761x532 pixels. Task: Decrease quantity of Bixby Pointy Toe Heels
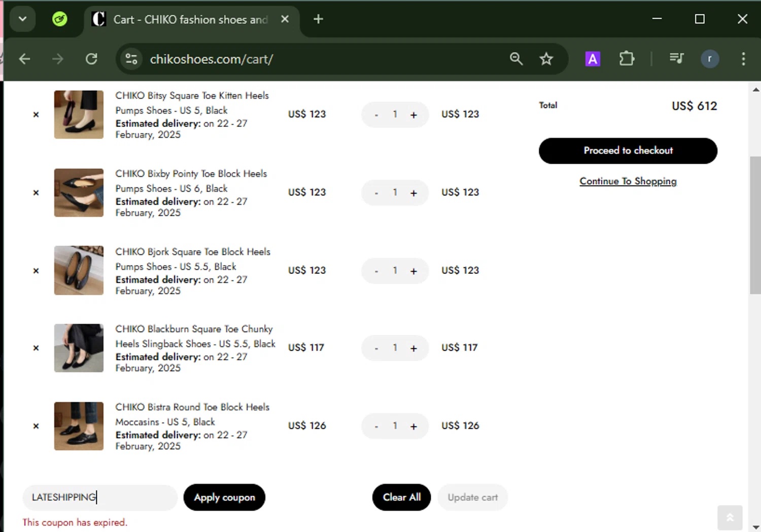(x=376, y=193)
